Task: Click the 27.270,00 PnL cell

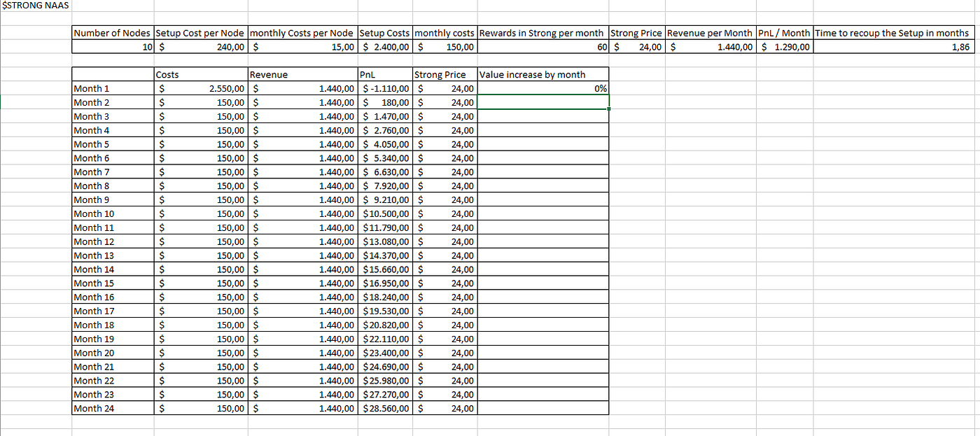Action: [385, 394]
